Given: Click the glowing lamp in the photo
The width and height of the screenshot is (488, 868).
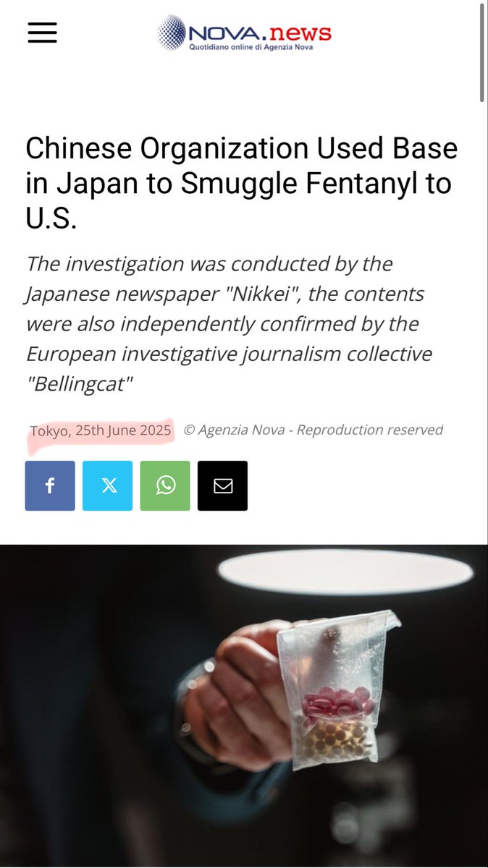Looking at the screenshot, I should click(345, 573).
